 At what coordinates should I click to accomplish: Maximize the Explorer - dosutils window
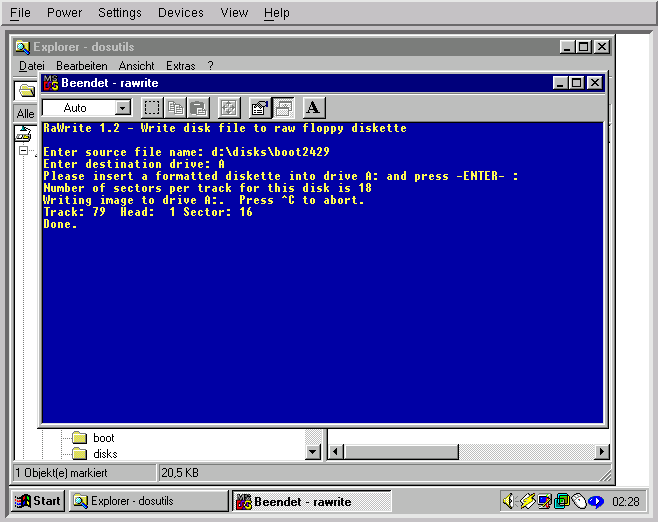pos(584,47)
